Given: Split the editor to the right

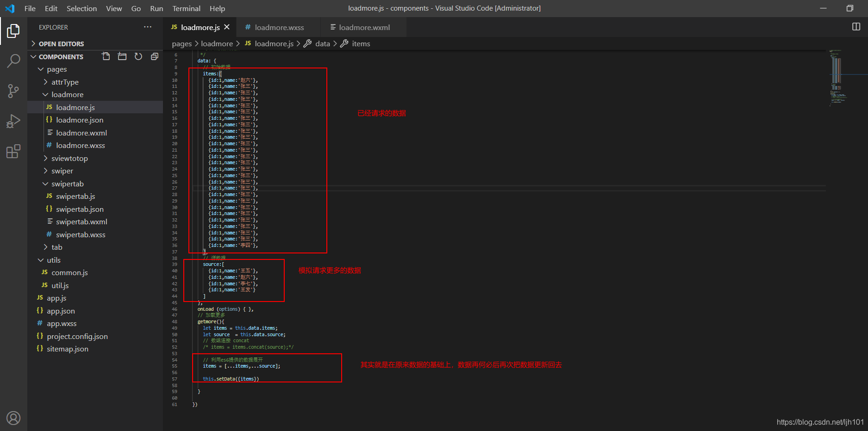Looking at the screenshot, I should (x=856, y=27).
